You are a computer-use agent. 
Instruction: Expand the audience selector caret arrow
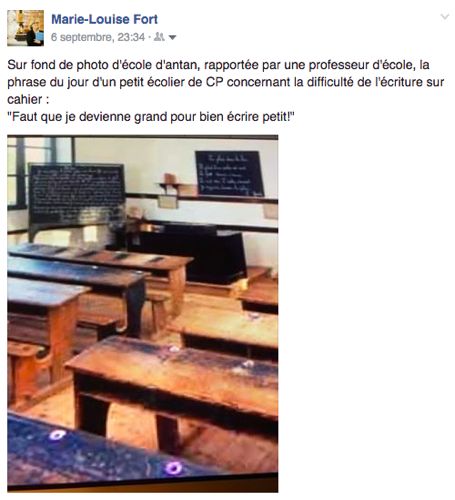pyautogui.click(x=172, y=38)
